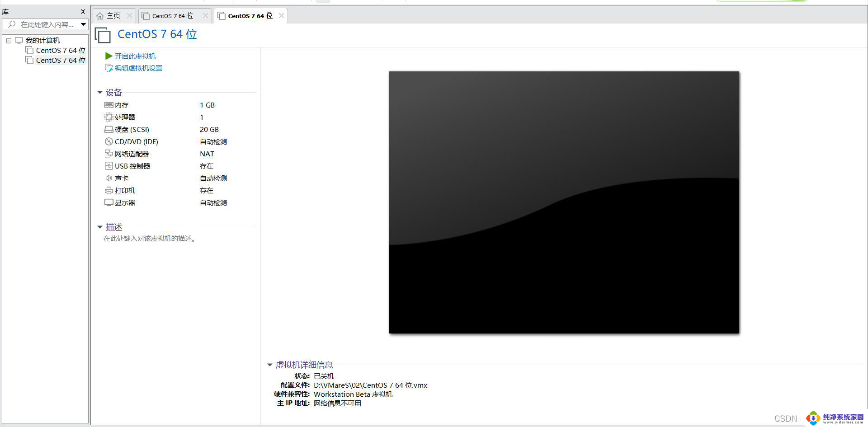
Task: Click the black virtual machine preview screen
Action: (x=564, y=202)
